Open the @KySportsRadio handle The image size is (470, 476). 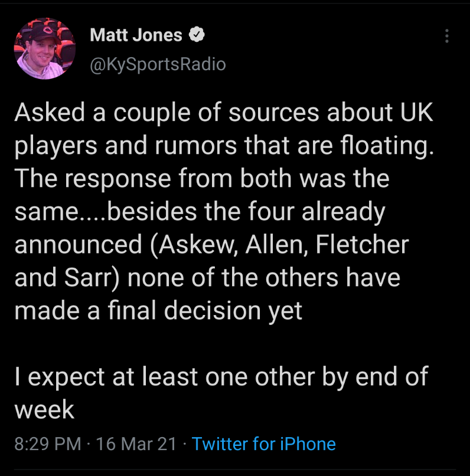[x=157, y=64]
